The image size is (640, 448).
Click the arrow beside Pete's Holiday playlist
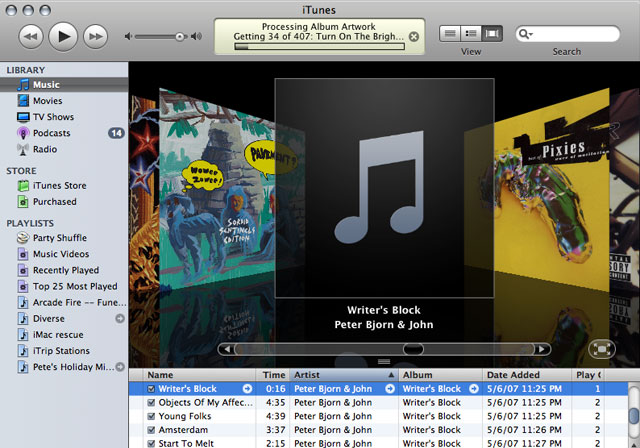[x=120, y=367]
